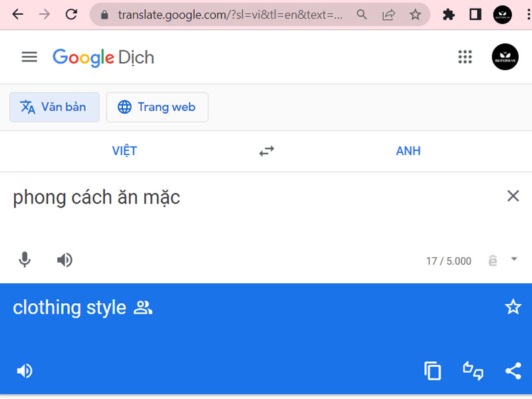This screenshot has width=532, height=399.
Task: Copy the translated text
Action: point(433,370)
